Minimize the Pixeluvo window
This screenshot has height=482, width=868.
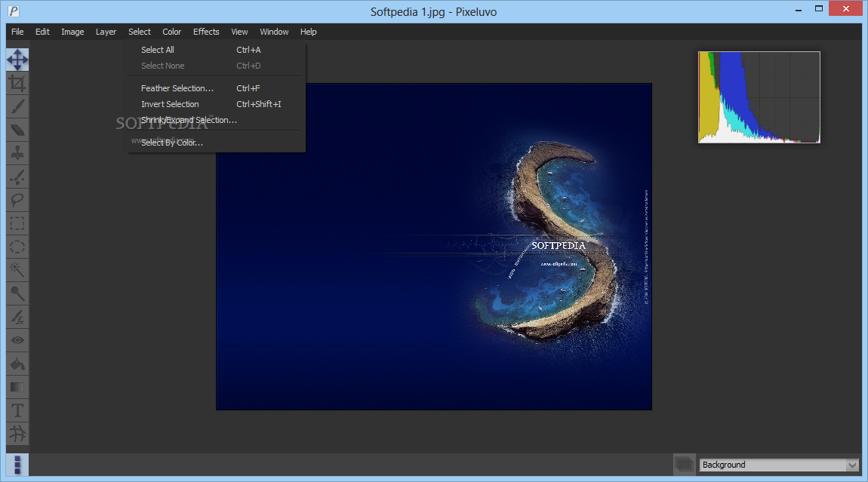point(799,9)
